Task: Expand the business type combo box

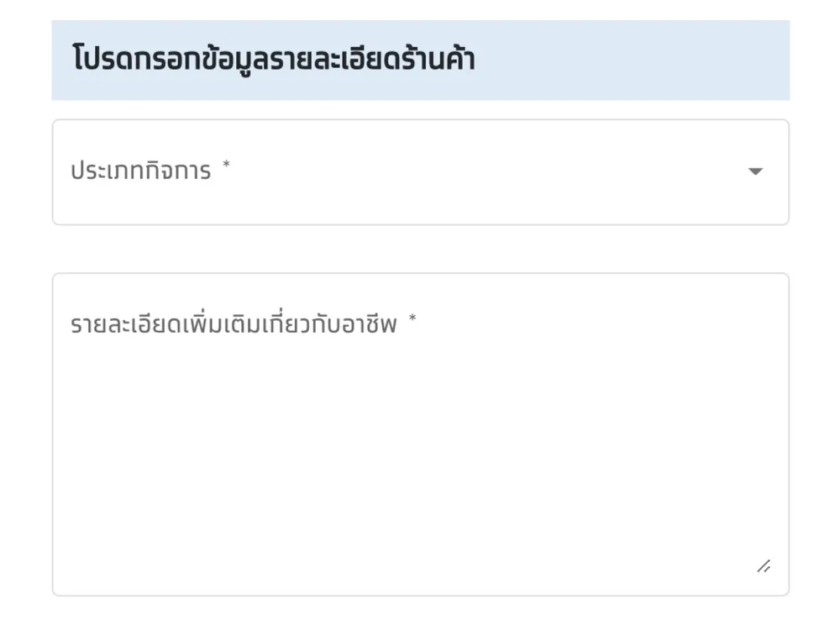Action: 421,172
